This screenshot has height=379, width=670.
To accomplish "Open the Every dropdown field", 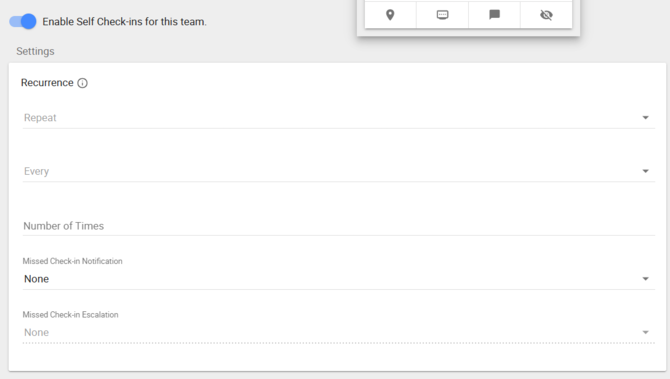I will (x=338, y=171).
